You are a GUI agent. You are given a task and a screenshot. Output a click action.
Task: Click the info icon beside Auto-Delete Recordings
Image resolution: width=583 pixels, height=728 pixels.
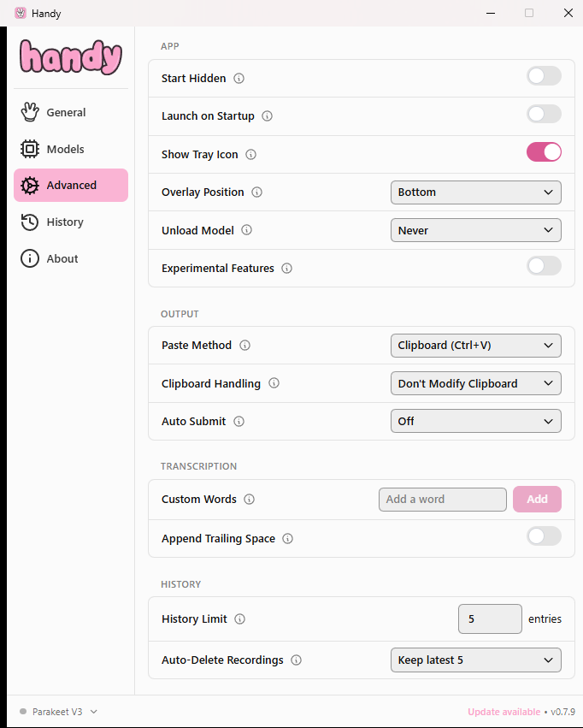(297, 660)
